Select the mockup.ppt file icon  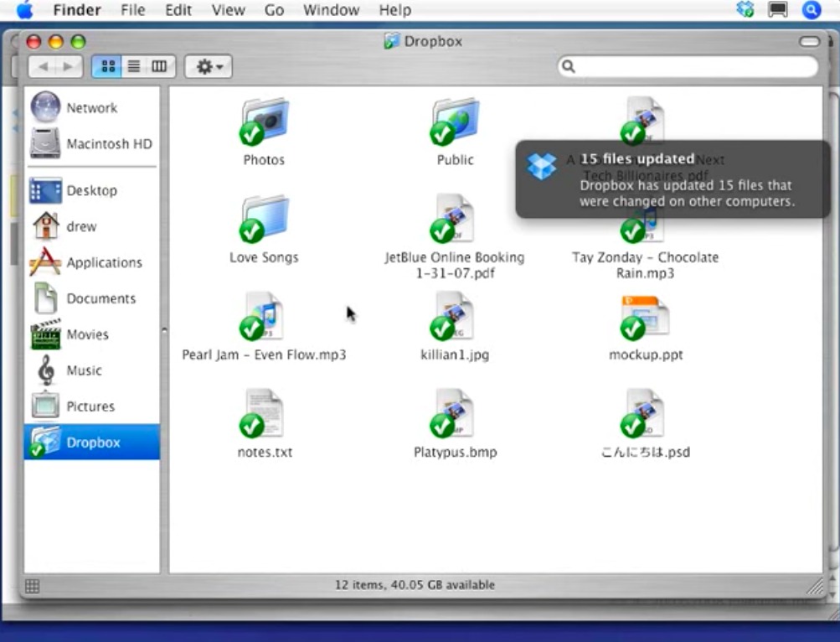point(645,317)
